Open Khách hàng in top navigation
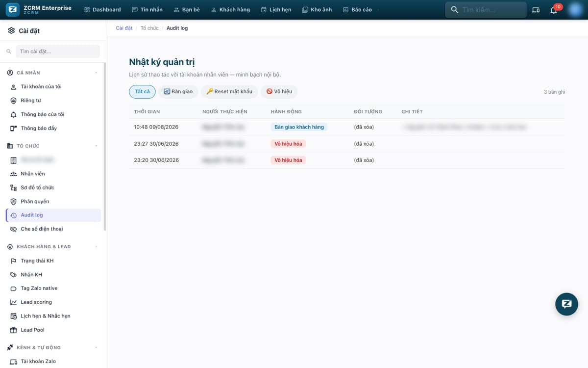588x368 pixels. [x=230, y=10]
